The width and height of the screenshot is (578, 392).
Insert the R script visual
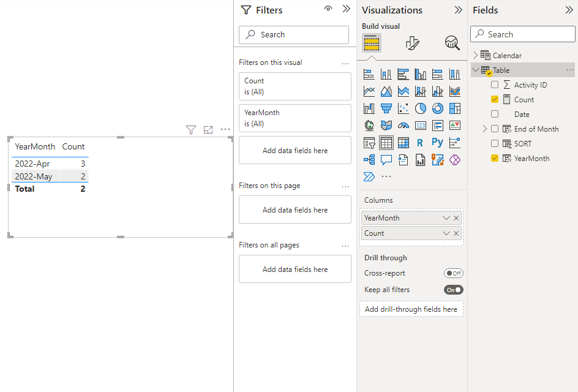tap(420, 143)
